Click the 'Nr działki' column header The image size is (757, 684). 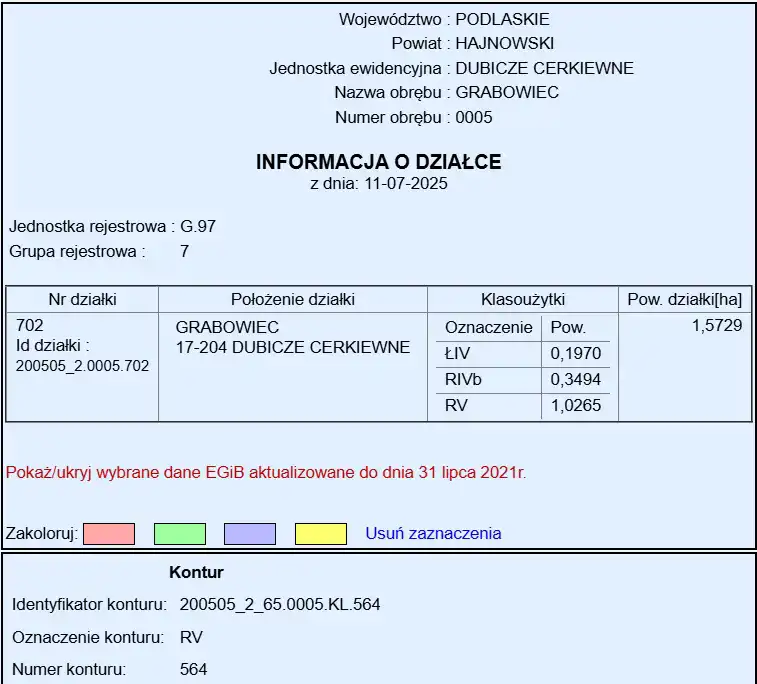click(82, 299)
